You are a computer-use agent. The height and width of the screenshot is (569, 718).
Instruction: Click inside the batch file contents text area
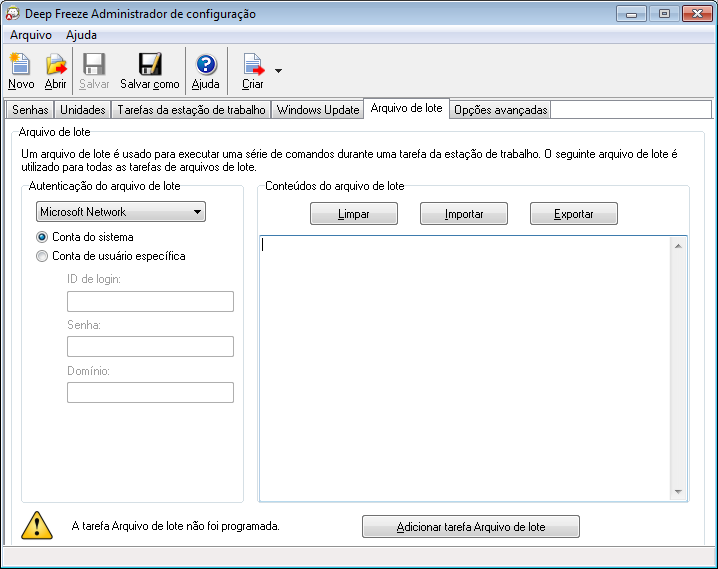pos(465,368)
